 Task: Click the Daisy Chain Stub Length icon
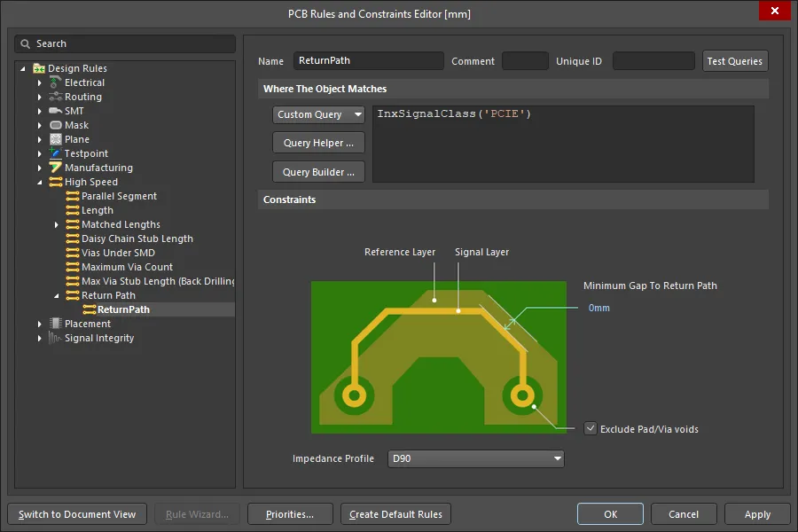pos(73,239)
